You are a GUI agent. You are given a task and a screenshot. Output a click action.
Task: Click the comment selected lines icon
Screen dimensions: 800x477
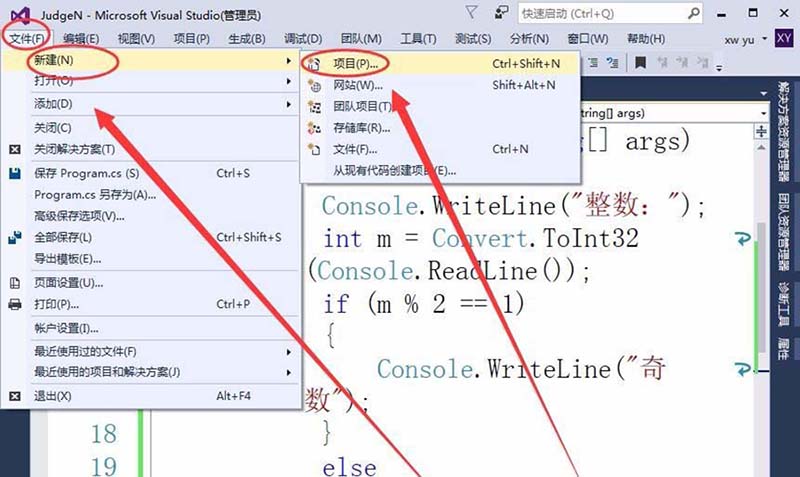[593, 63]
